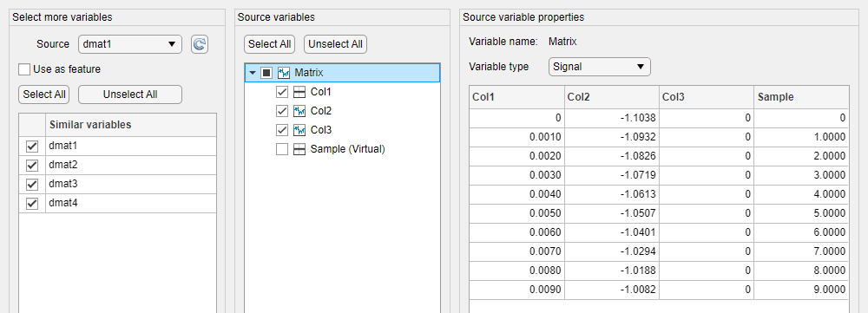Click the table icon beside Col1

click(299, 92)
